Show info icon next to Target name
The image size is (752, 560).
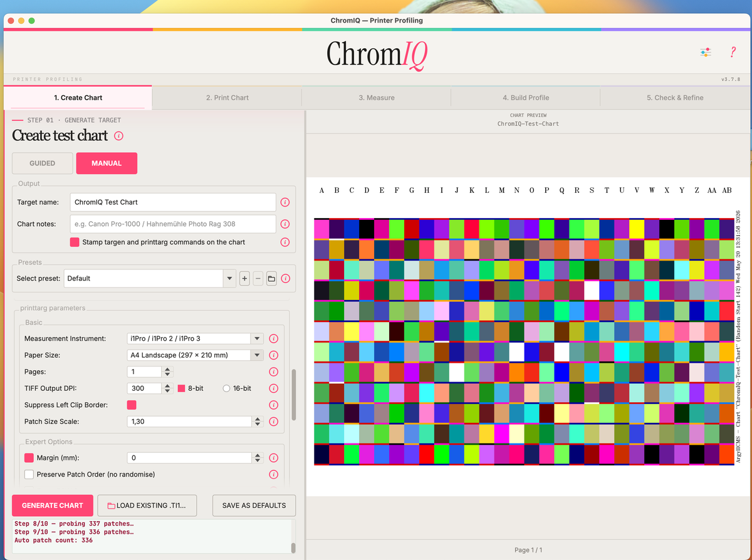tap(285, 202)
